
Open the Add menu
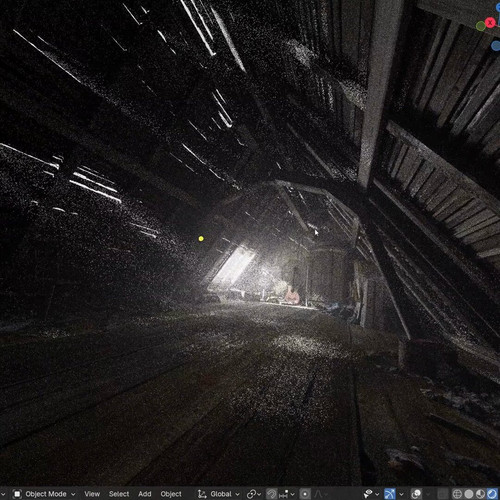point(145,494)
